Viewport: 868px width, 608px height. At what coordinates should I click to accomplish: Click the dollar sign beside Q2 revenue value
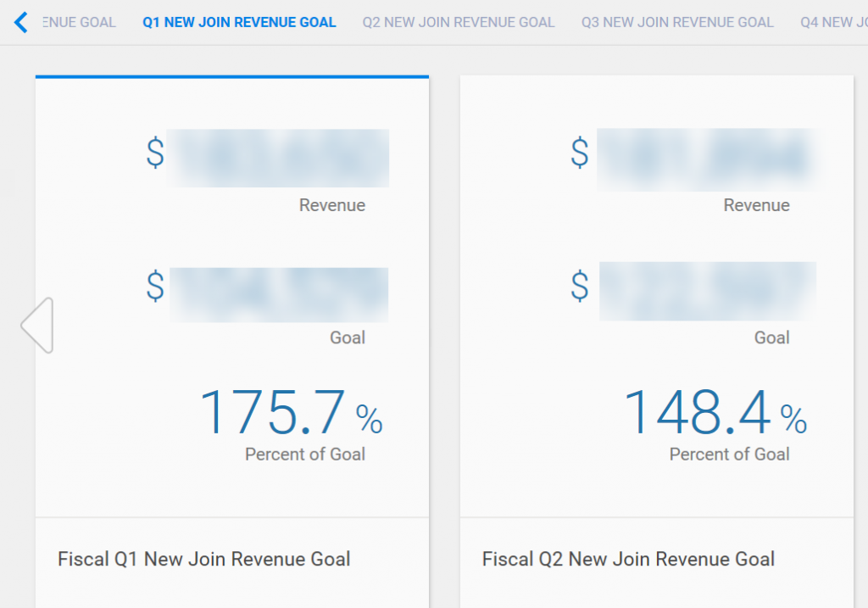tap(580, 153)
